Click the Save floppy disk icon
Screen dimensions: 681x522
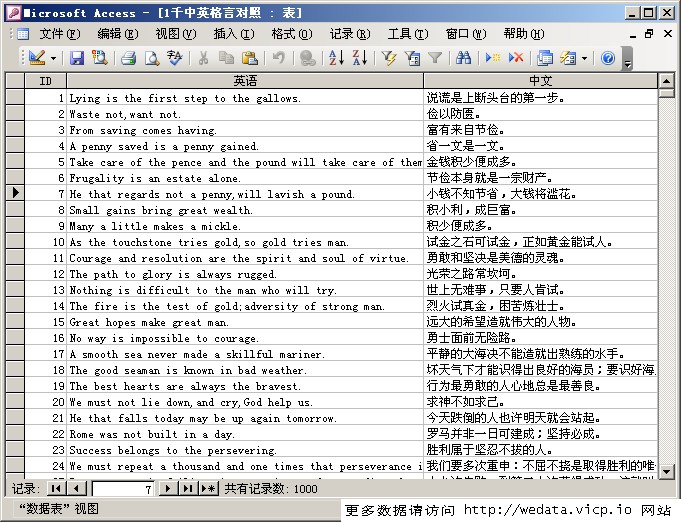click(77, 58)
